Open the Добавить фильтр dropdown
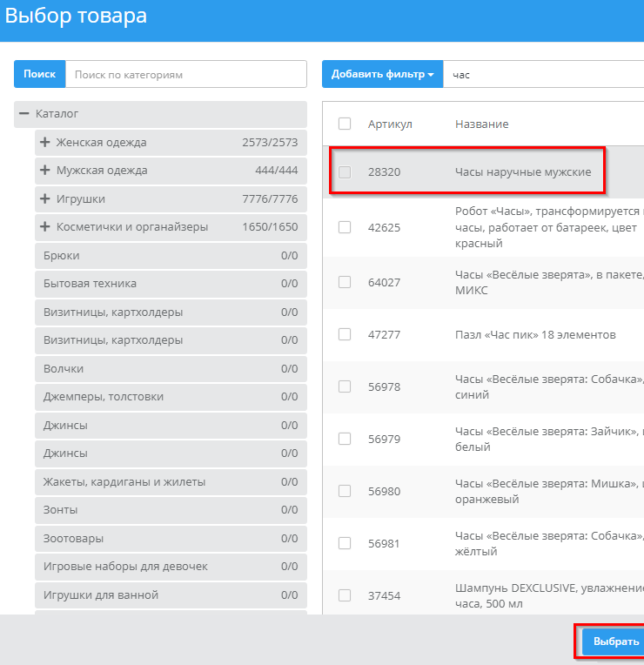This screenshot has width=644, height=665. (382, 75)
